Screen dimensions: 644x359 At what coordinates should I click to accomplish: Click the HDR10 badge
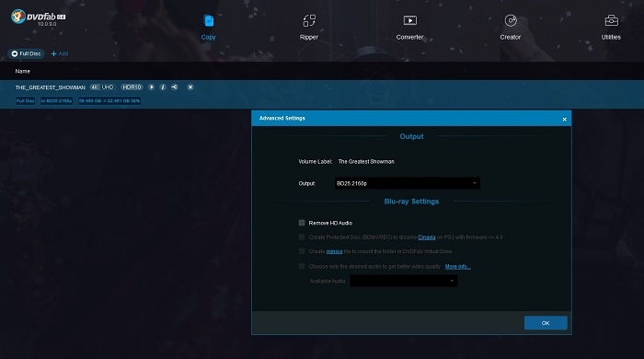(132, 87)
